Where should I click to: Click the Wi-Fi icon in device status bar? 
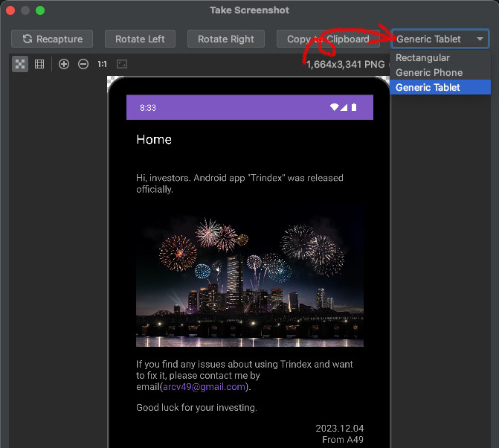pyautogui.click(x=334, y=107)
